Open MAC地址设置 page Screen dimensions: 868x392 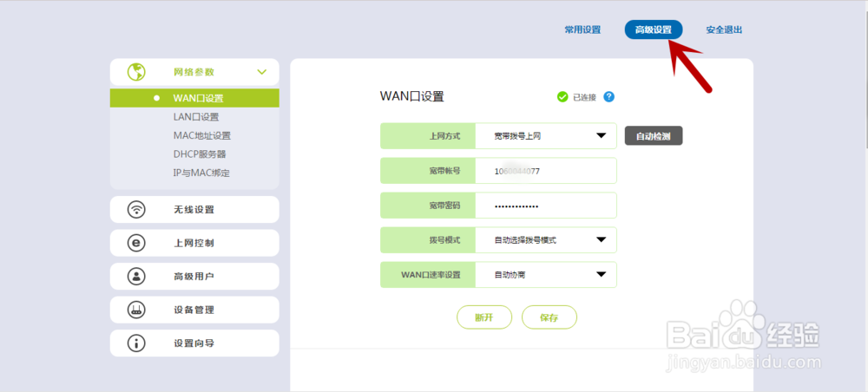pyautogui.click(x=202, y=135)
